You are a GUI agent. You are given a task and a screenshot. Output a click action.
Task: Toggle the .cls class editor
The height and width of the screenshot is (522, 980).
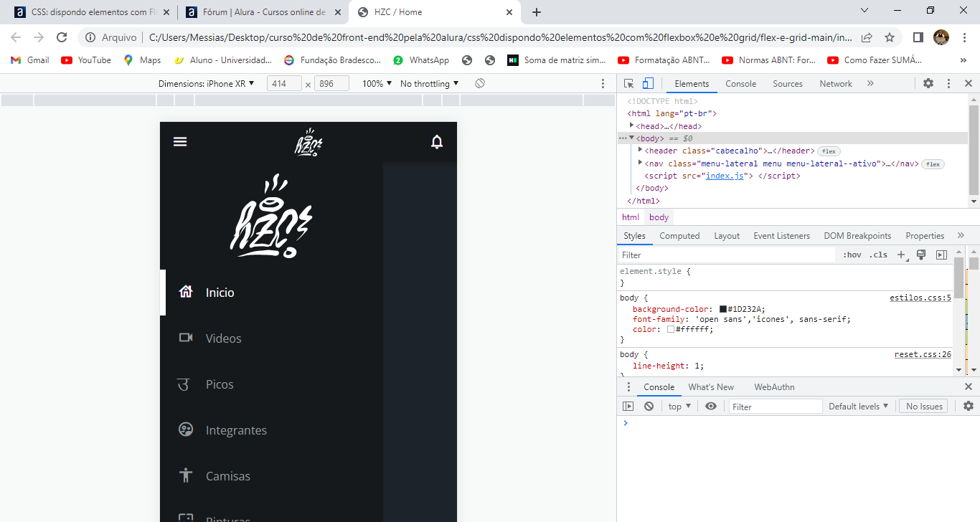pyautogui.click(x=878, y=255)
